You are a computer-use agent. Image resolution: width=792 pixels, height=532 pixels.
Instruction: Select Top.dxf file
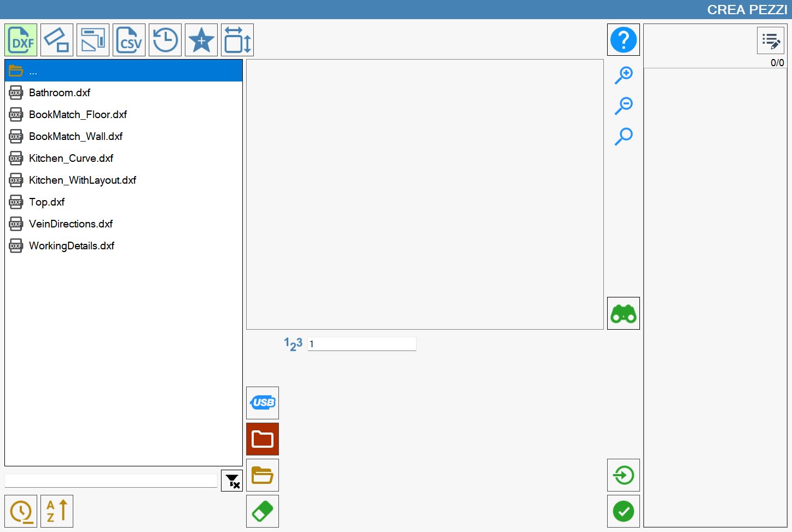pyautogui.click(x=124, y=202)
